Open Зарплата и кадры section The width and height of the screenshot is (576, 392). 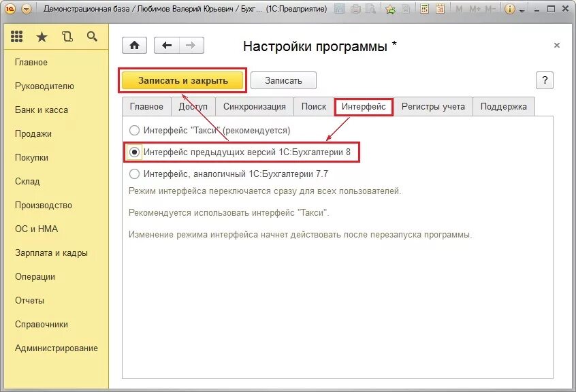[x=52, y=253]
